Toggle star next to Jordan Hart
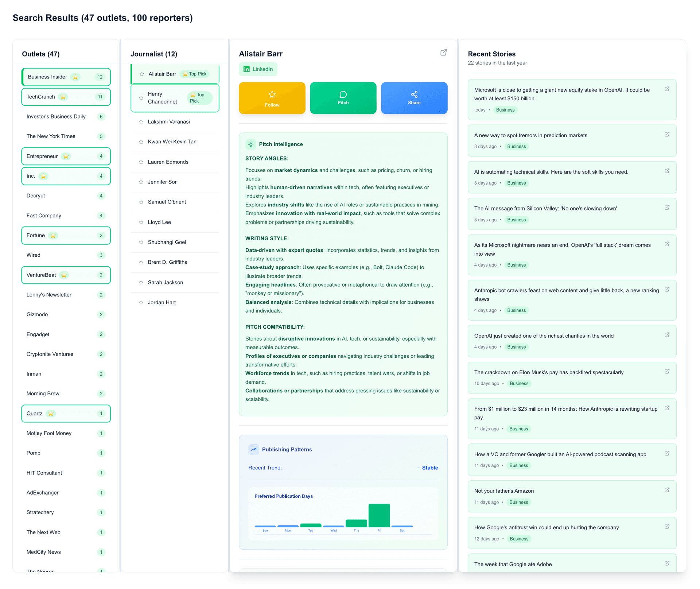The width and height of the screenshot is (700, 589). 141,303
